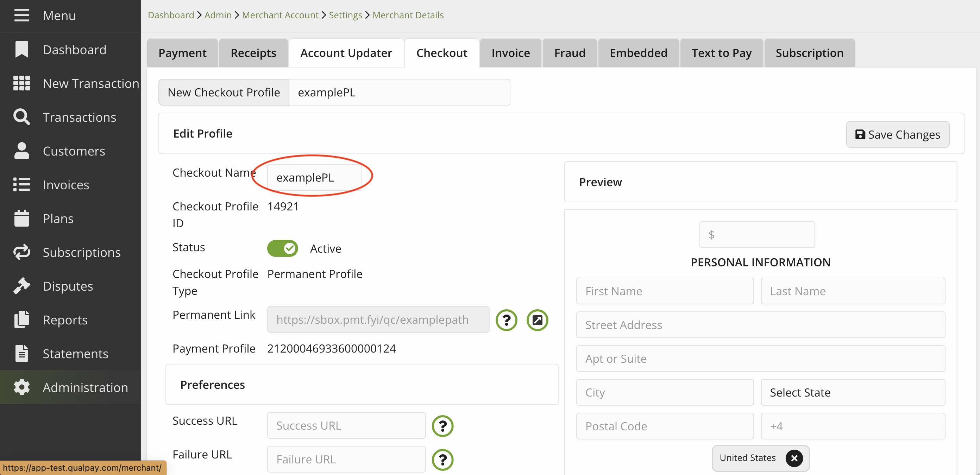
Task: Click into the Checkout Name field
Action: 314,177
